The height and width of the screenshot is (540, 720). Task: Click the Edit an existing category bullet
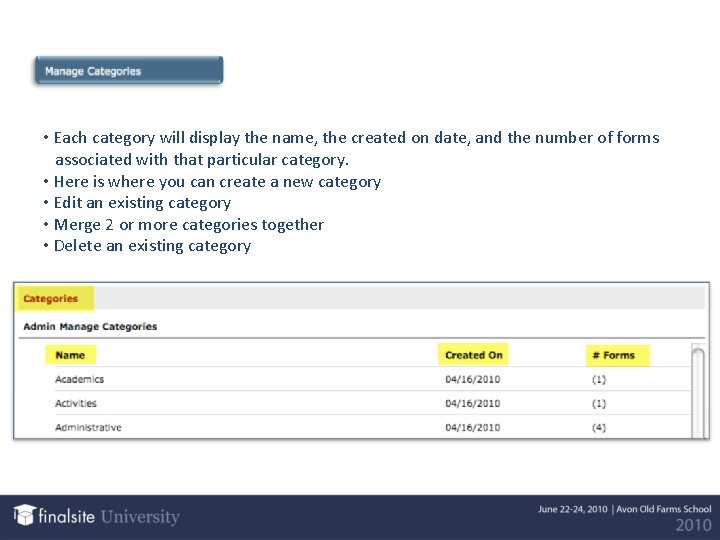click(142, 203)
